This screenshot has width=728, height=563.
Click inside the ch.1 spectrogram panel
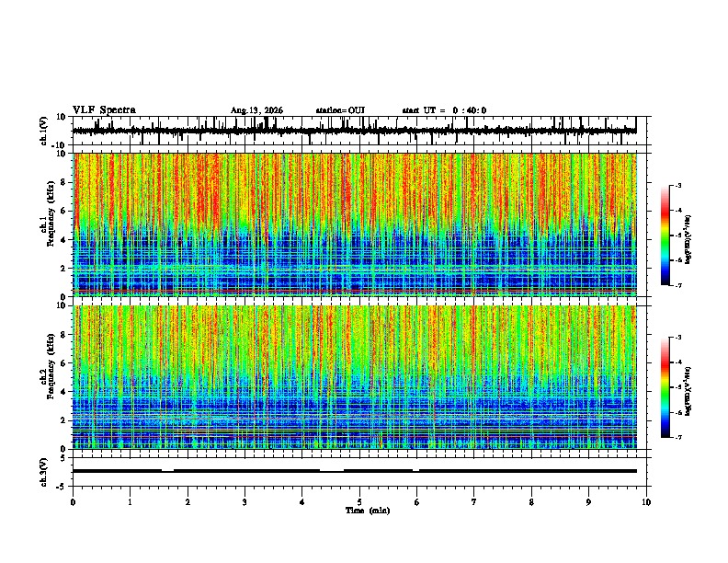point(355,224)
